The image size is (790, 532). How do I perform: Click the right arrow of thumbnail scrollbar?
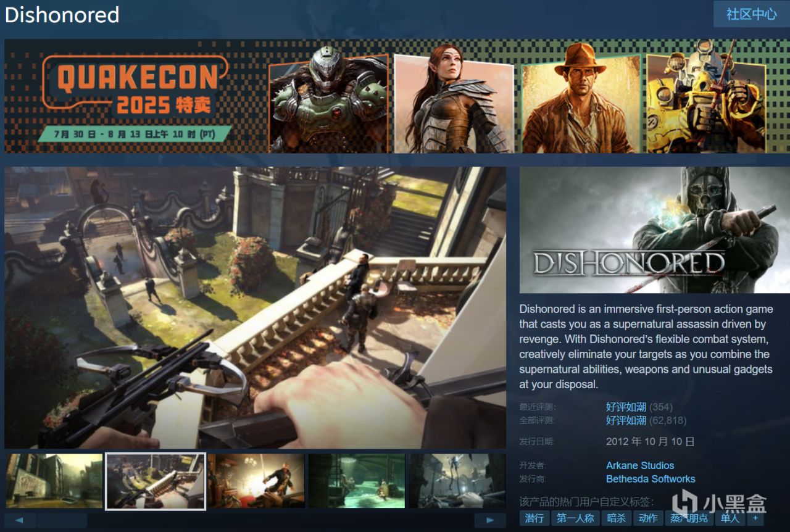[x=491, y=520]
